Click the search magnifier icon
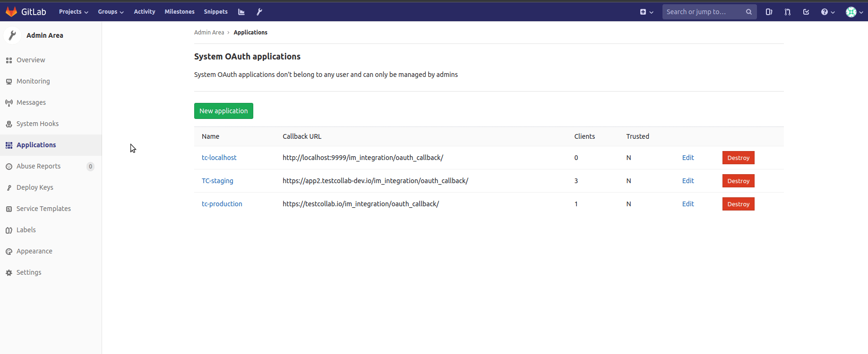 (x=749, y=12)
